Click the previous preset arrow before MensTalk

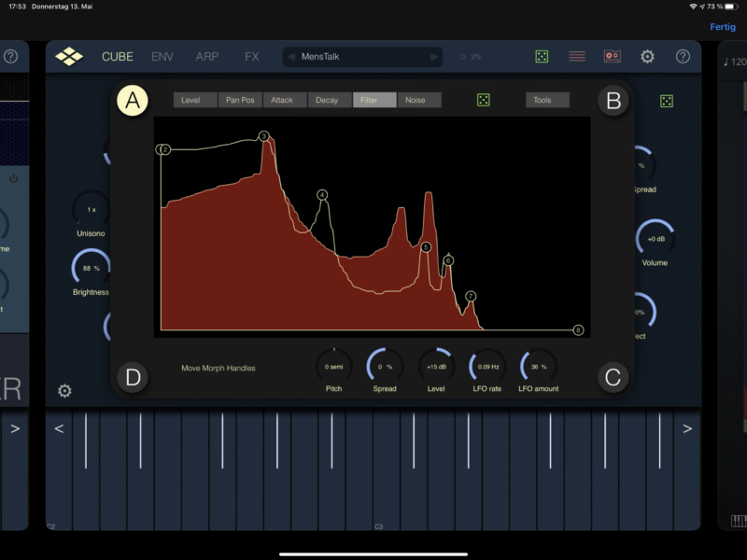pos(289,56)
